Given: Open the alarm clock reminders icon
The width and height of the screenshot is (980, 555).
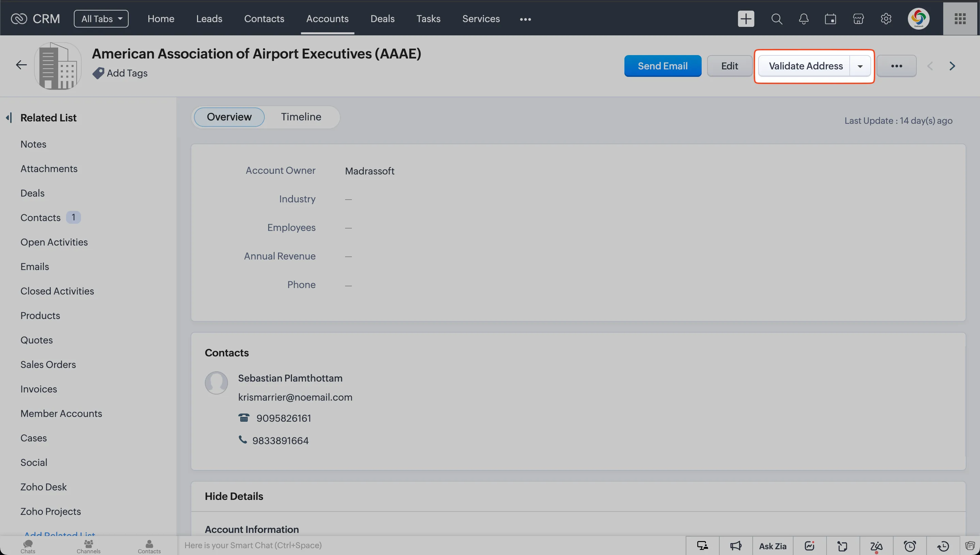Looking at the screenshot, I should (910, 546).
